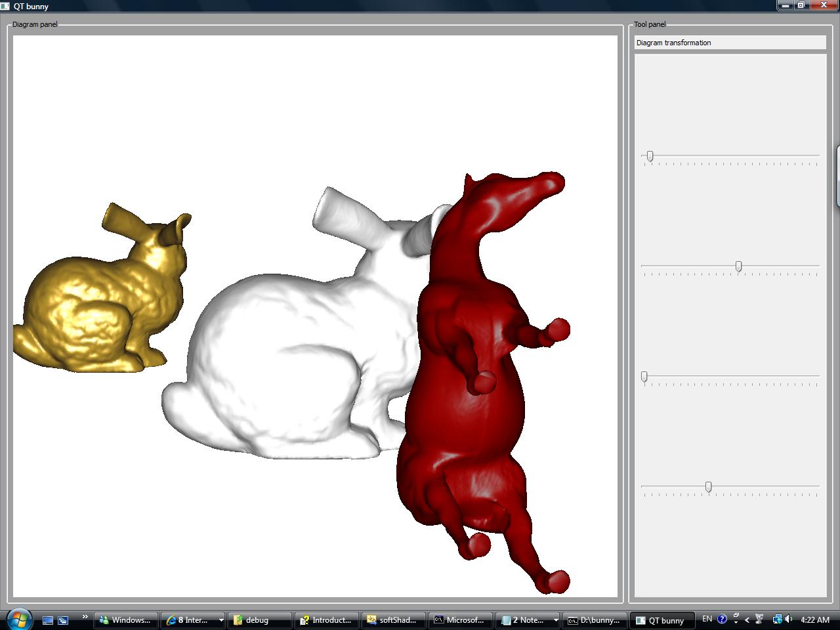Switch to the debug folder taskbar item
Screen dimensions: 840x630
(x=259, y=620)
